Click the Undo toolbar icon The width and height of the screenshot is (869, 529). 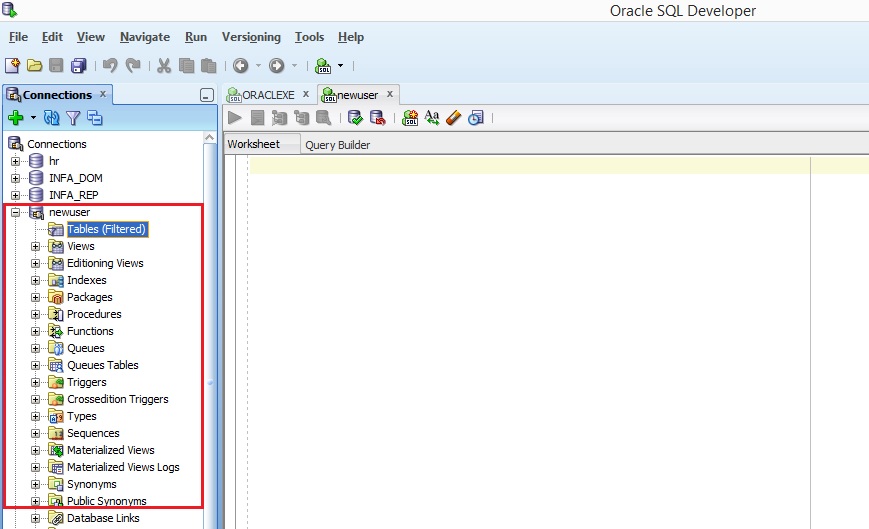(110, 65)
